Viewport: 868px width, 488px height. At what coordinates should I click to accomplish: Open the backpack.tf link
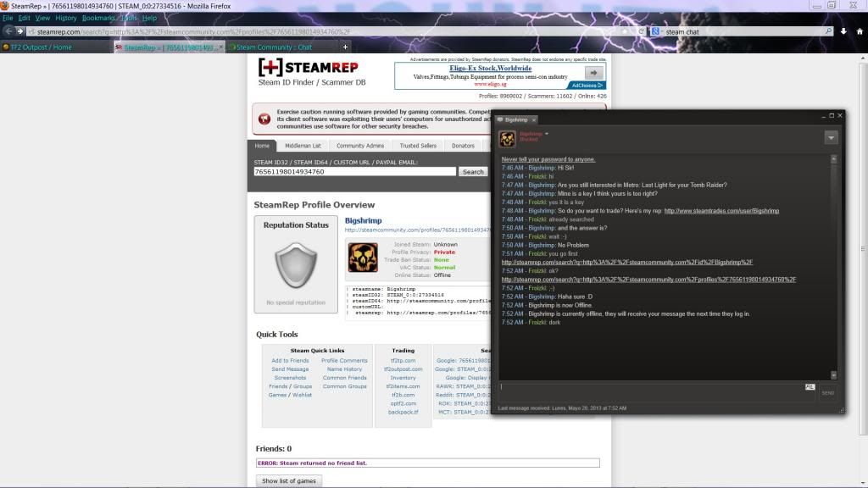[403, 413]
